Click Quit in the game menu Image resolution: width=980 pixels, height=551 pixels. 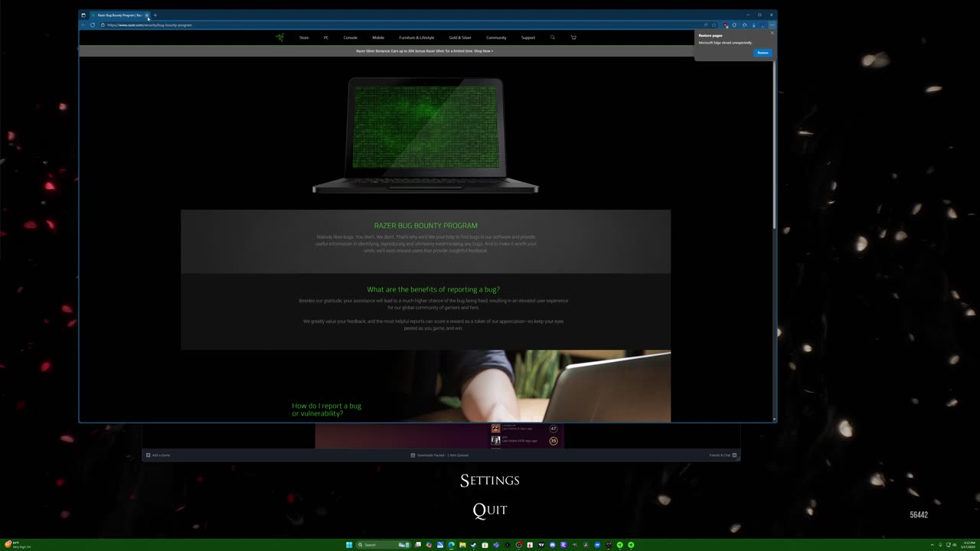490,510
